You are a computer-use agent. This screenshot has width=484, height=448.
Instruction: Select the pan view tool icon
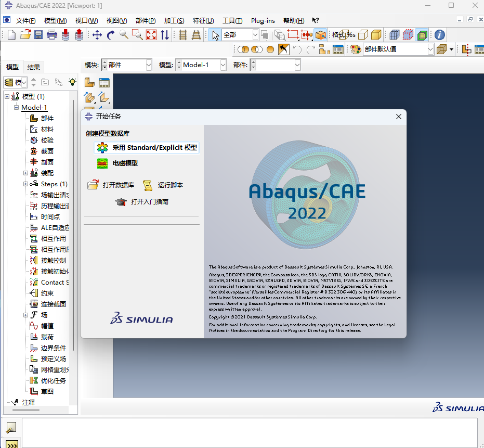(x=97, y=35)
